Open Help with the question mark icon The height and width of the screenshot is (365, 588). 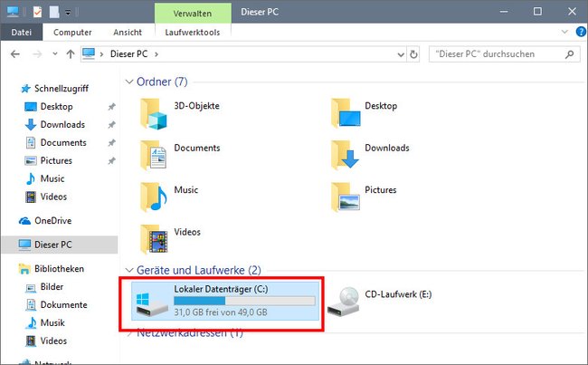tap(581, 32)
